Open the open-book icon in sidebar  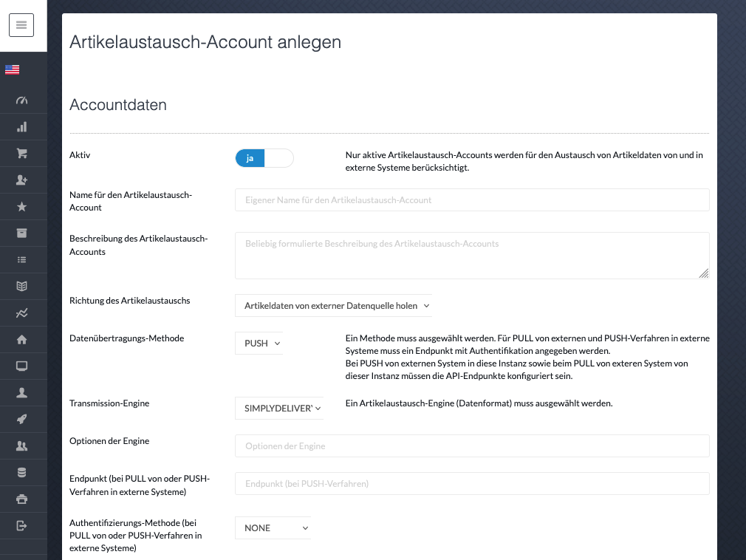(22, 287)
